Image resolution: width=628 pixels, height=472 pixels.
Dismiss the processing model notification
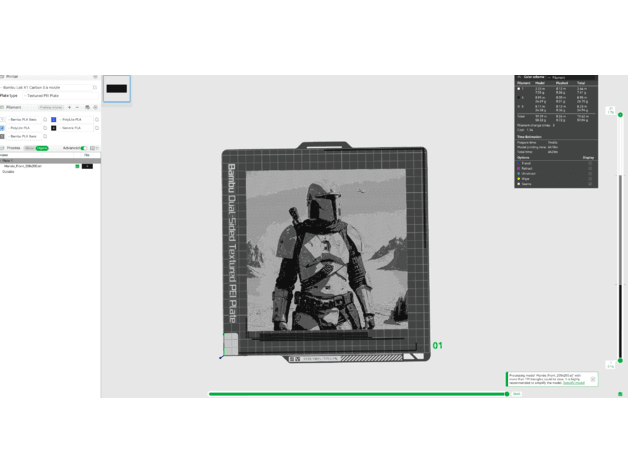(593, 379)
